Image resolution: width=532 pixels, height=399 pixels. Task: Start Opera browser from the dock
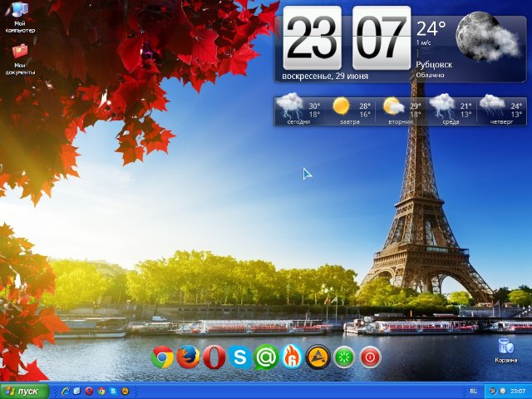214,357
